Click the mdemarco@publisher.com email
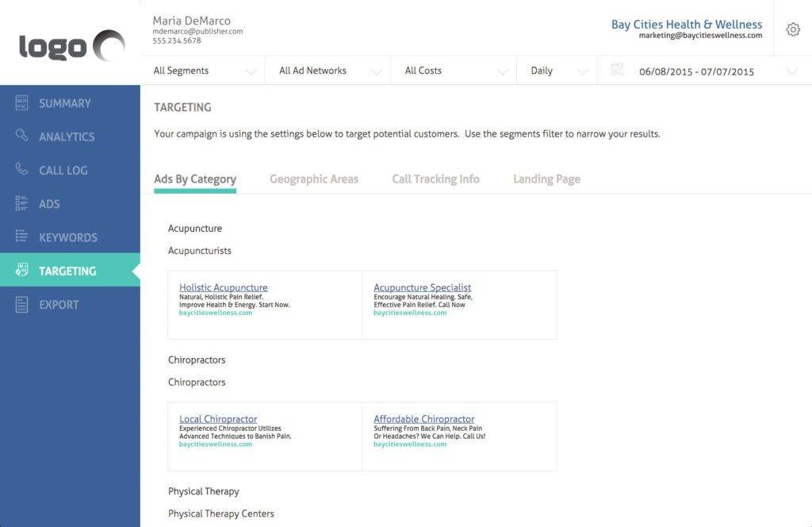The width and height of the screenshot is (812, 527). click(x=197, y=32)
